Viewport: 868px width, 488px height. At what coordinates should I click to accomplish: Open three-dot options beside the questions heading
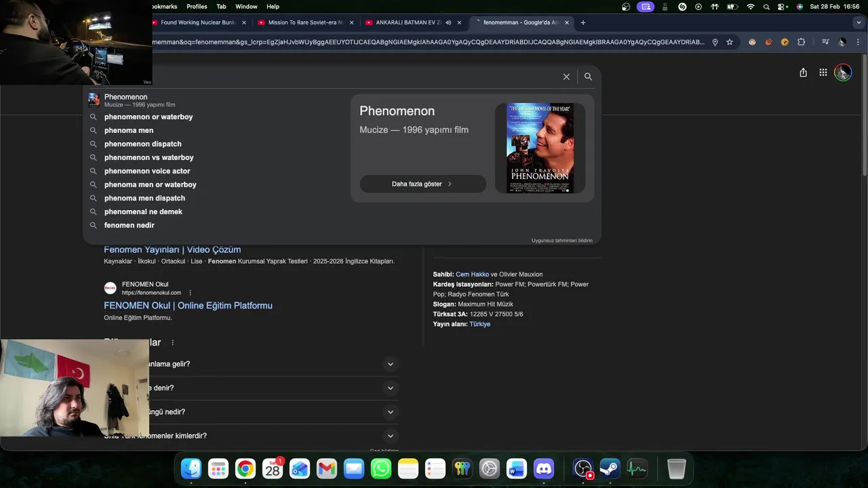pyautogui.click(x=173, y=343)
